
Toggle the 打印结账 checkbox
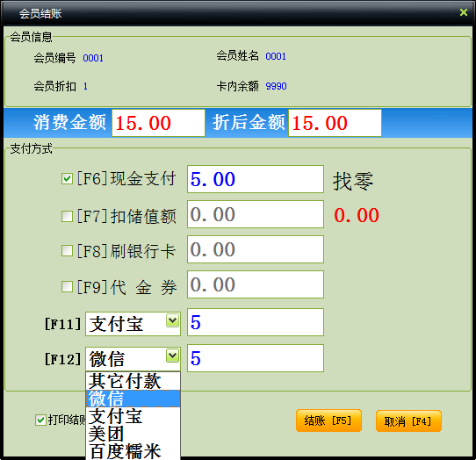click(x=40, y=420)
